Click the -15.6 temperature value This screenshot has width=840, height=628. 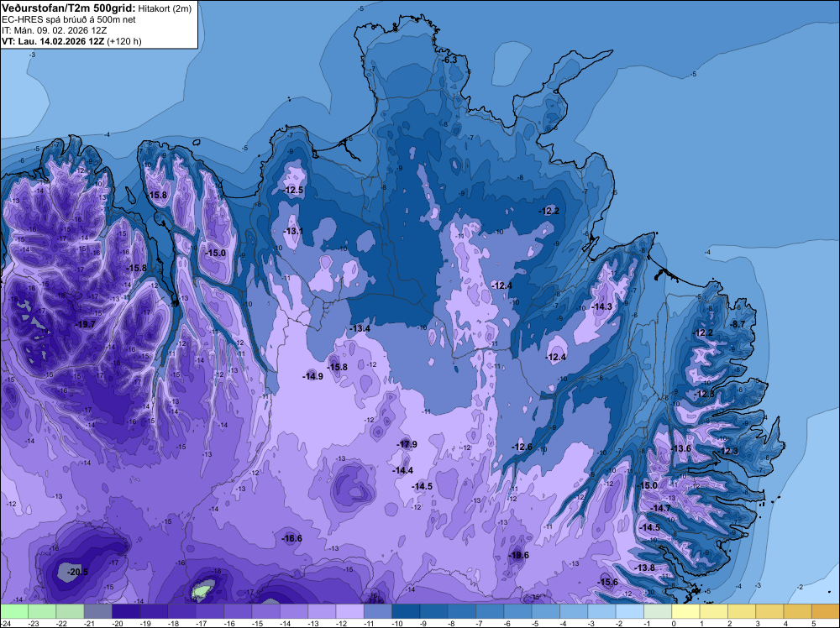(x=608, y=583)
